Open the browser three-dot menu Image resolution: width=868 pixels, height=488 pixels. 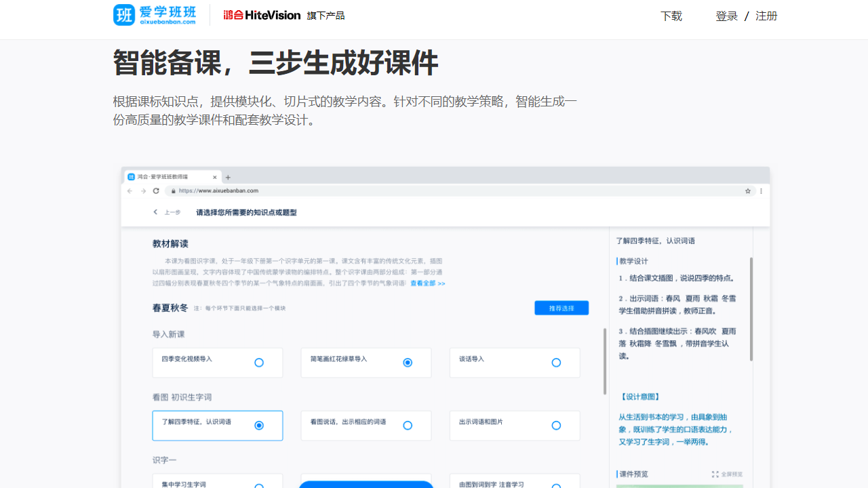pos(760,191)
